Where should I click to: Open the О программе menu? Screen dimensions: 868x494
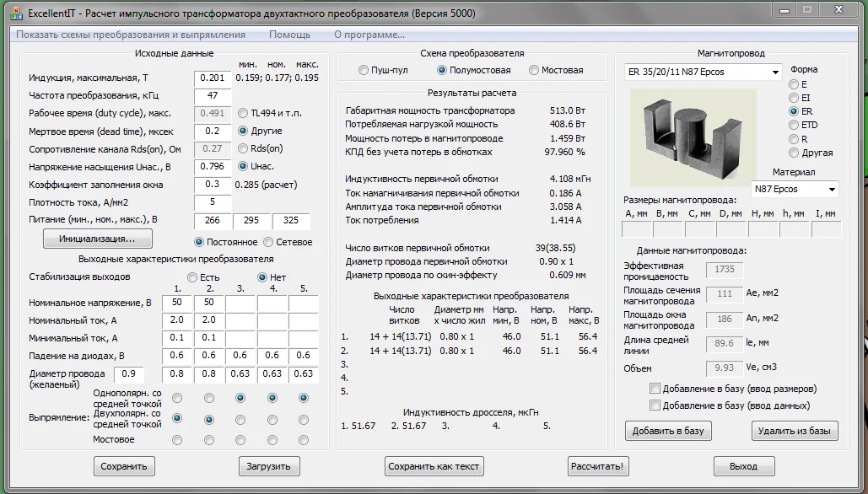click(x=369, y=35)
